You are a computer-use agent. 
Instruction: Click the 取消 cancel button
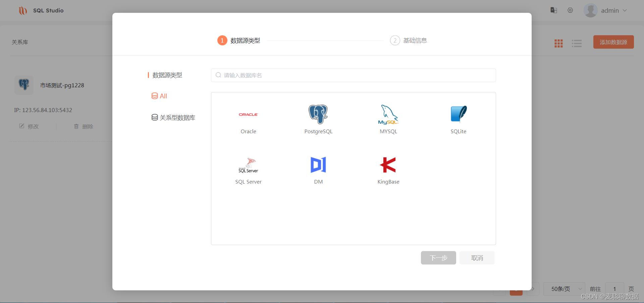pyautogui.click(x=477, y=258)
